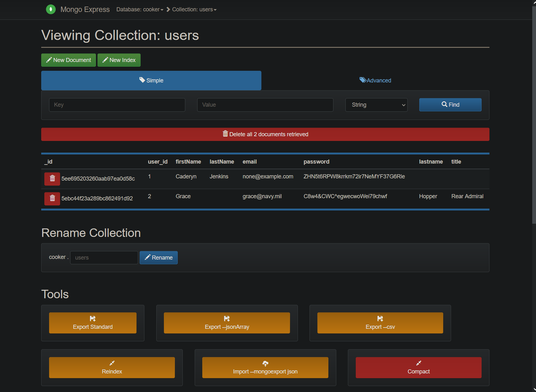536x392 pixels.
Task: Expand the Collection: users dropdown
Action: [194, 9]
